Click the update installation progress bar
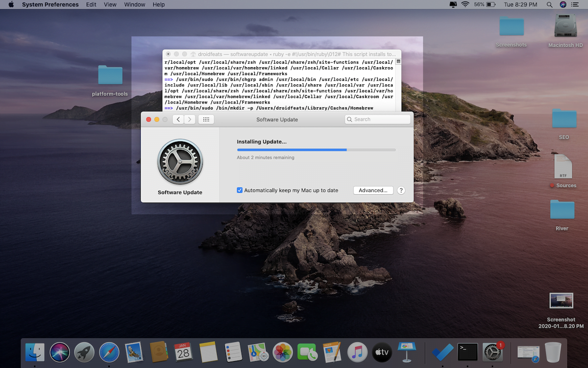588x368 pixels. pos(316,150)
